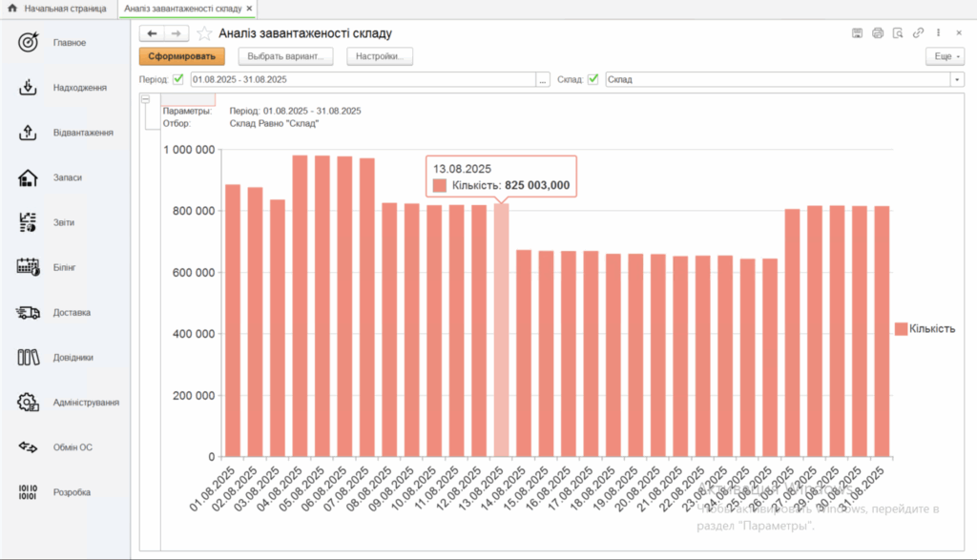Image resolution: width=977 pixels, height=560 pixels.
Task: Uncheck the Період filter checkbox
Action: 178,79
